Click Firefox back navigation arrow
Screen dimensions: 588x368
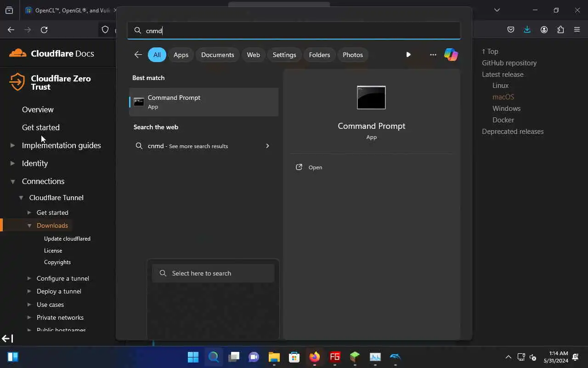coord(11,29)
